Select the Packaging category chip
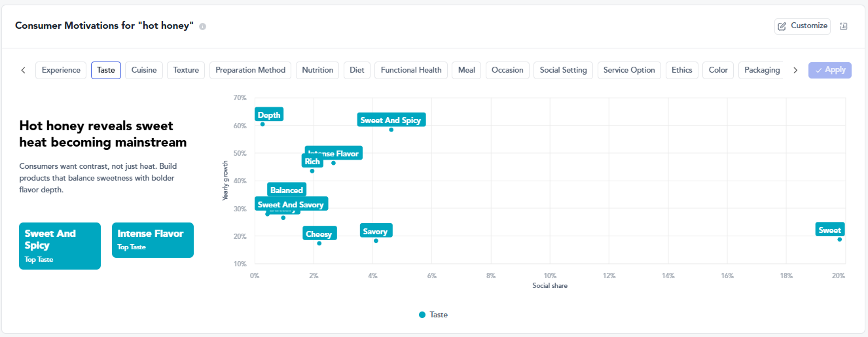The width and height of the screenshot is (868, 337). (762, 70)
